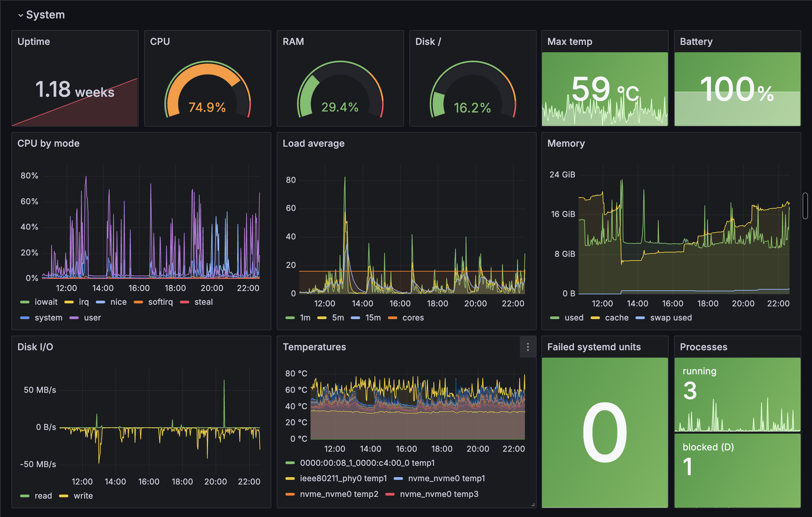Click the 74.9% CPU gauge value
This screenshot has width=812, height=517.
(x=207, y=107)
